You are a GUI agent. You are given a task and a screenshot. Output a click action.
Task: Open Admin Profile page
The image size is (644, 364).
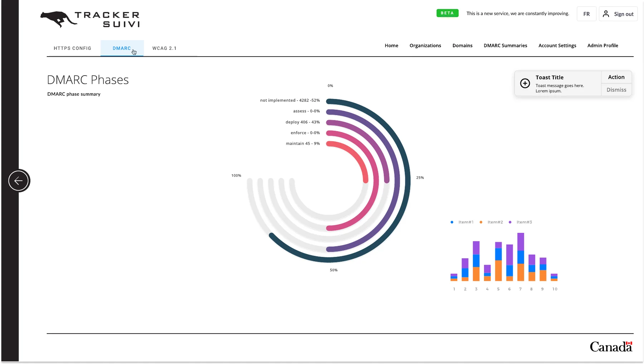602,45
